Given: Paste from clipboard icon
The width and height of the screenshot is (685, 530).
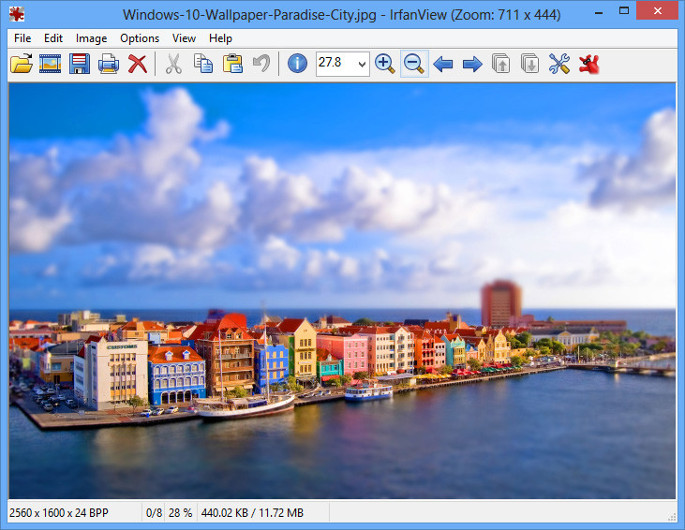Looking at the screenshot, I should [x=232, y=64].
